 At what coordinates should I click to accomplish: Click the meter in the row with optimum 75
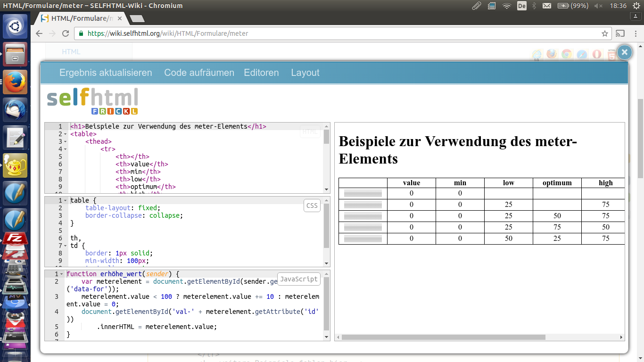point(363,227)
